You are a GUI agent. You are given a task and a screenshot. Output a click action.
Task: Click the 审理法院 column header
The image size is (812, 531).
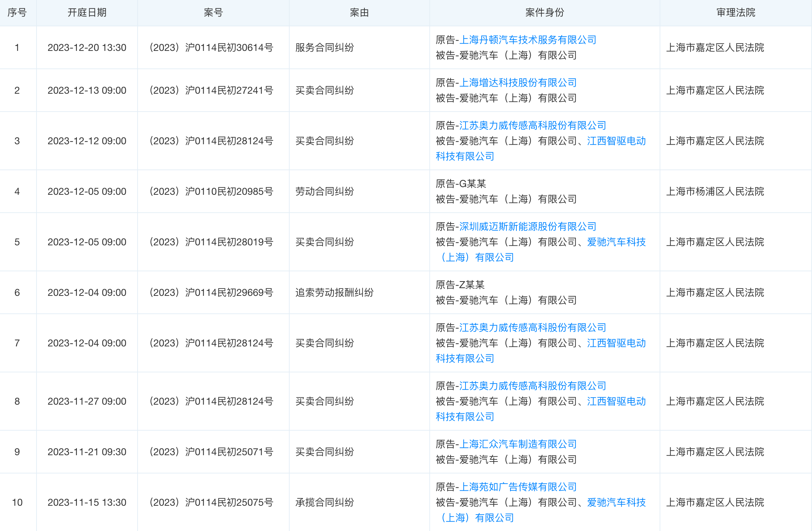pyautogui.click(x=736, y=13)
